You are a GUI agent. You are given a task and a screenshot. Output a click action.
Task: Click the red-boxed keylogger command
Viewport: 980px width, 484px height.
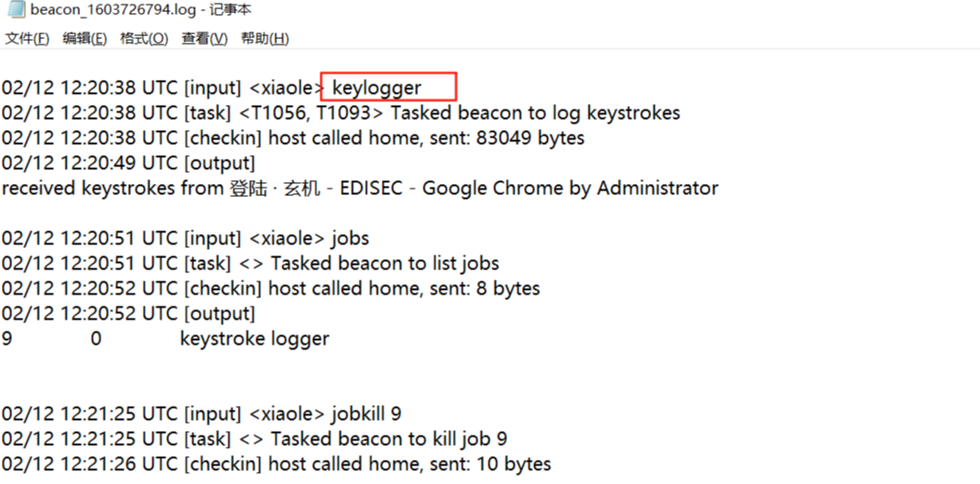tap(377, 87)
